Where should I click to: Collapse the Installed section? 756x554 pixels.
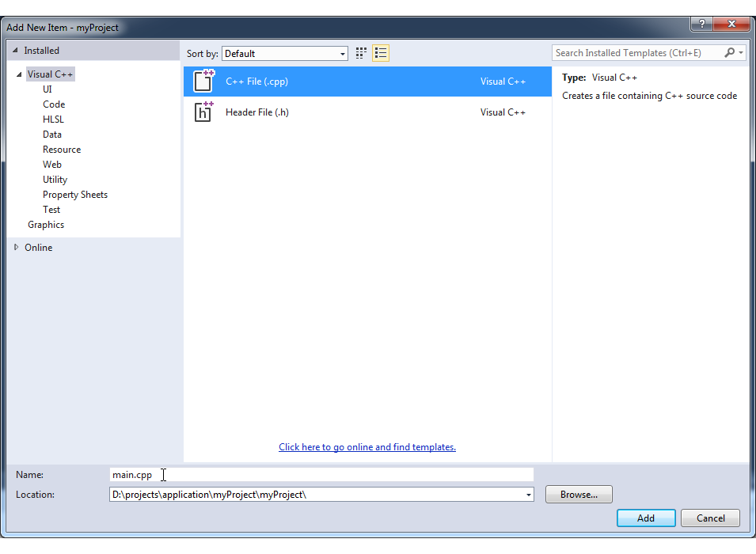(15, 50)
